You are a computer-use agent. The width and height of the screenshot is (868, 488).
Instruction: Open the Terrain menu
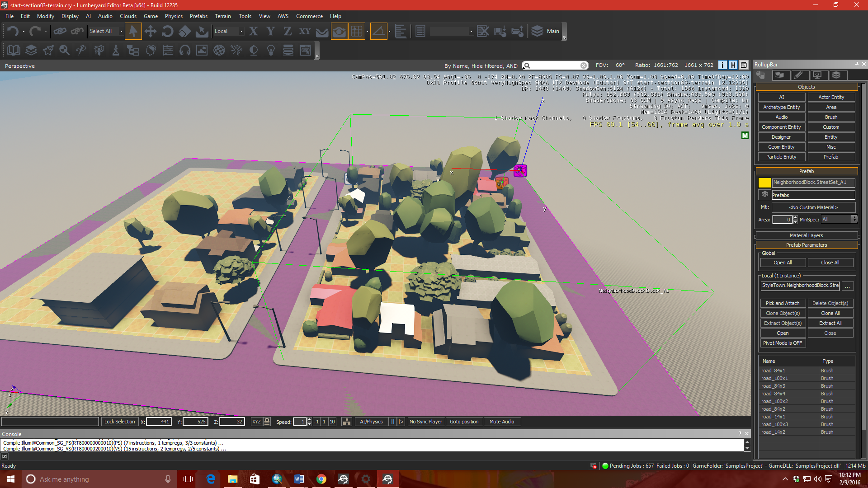click(222, 16)
